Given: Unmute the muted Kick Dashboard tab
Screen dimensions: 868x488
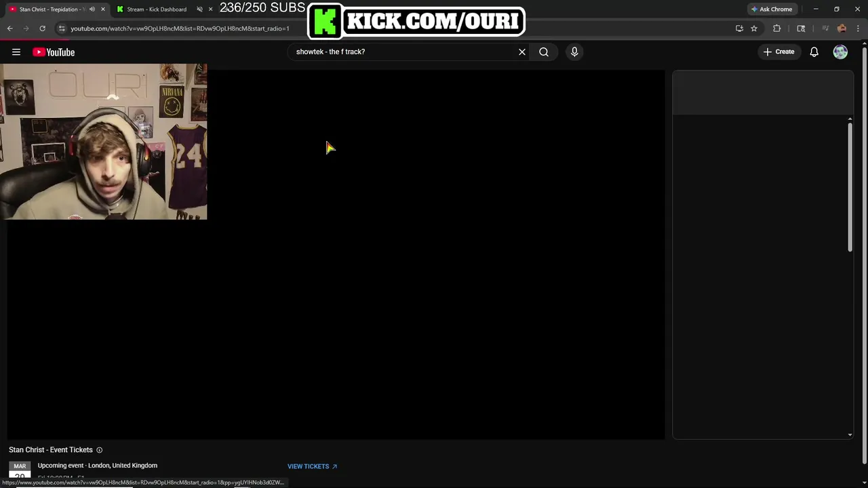Looking at the screenshot, I should (199, 9).
